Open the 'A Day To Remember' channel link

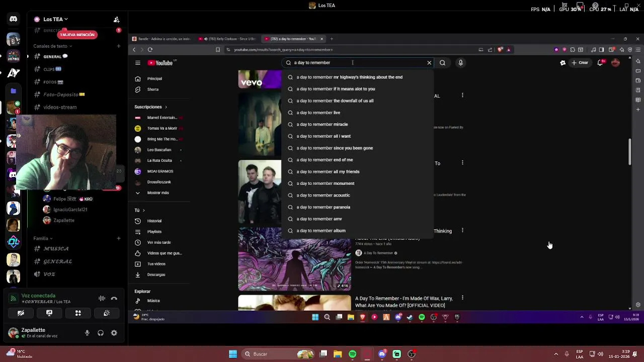click(378, 253)
